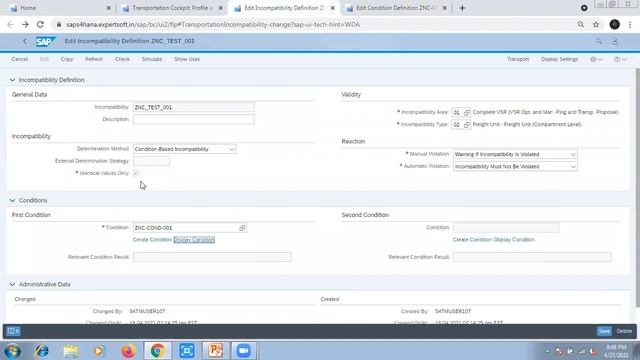Click the message indicator icon in the footer bar
640x360 pixels.
(13, 331)
